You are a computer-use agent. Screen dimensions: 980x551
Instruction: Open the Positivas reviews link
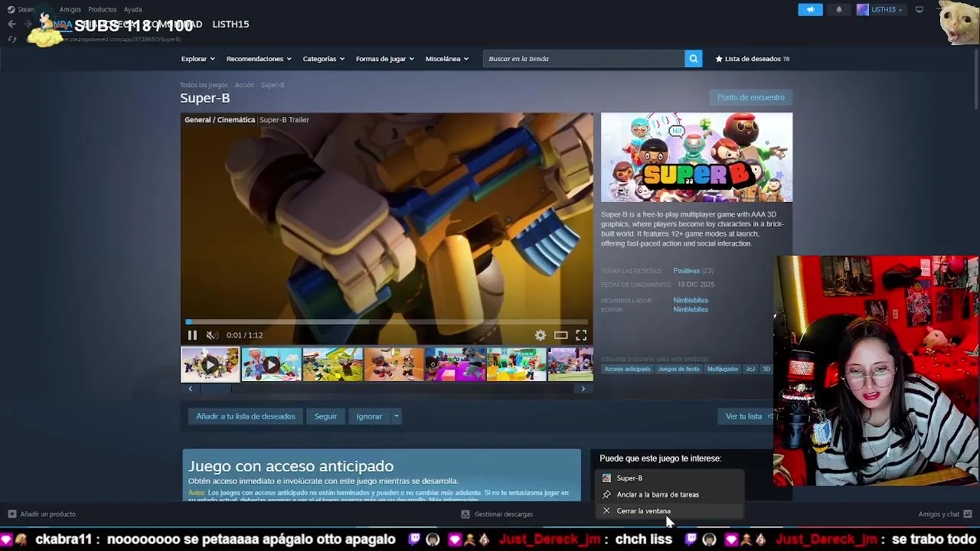pyautogui.click(x=686, y=271)
